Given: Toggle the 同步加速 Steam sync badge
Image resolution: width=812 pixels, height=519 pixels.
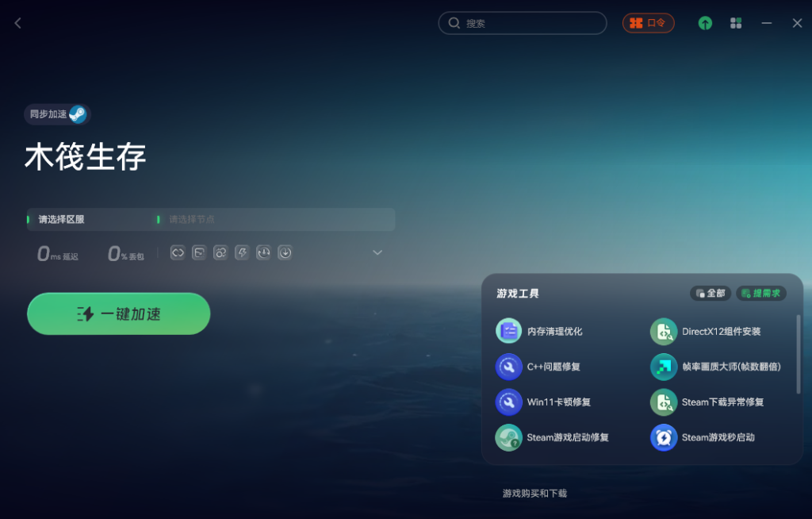Looking at the screenshot, I should [x=57, y=114].
